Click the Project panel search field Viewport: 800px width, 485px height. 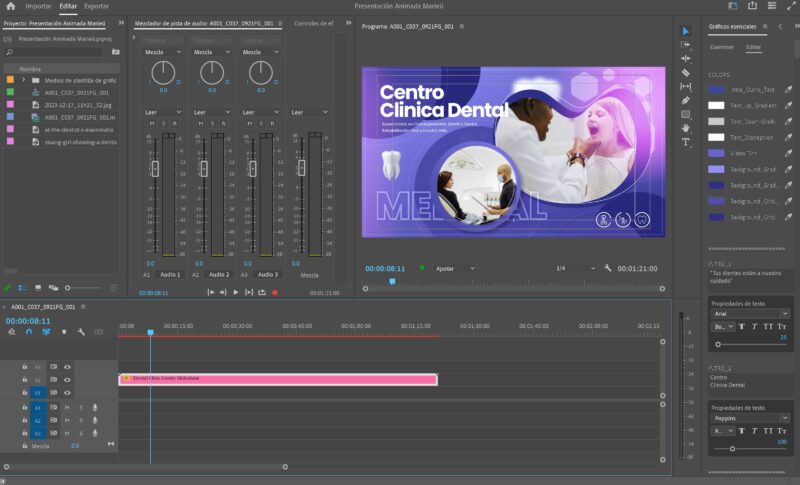54,52
